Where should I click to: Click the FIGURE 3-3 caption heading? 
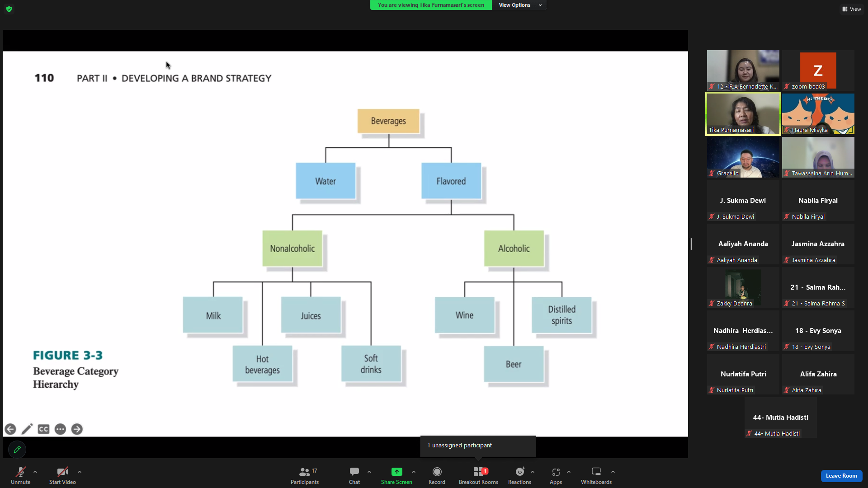[x=68, y=355]
